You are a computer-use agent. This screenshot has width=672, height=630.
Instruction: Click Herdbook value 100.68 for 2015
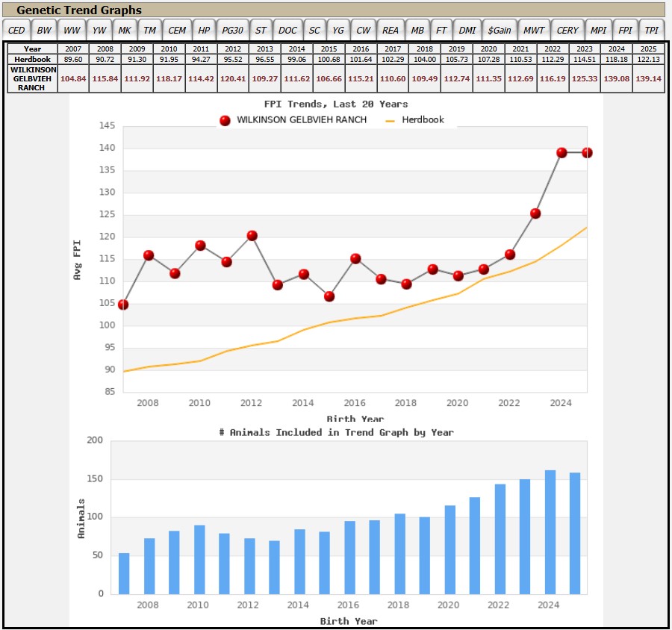(329, 59)
